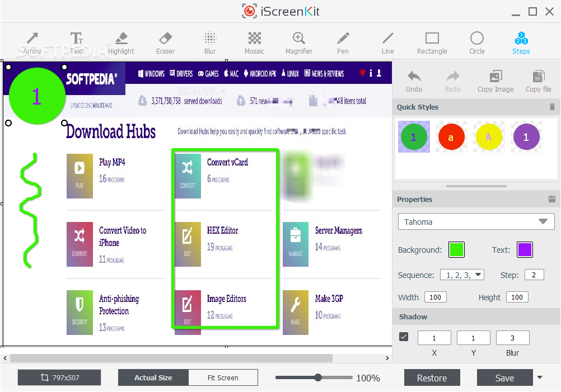Click the Step number input field
This screenshot has height=392, width=561.
[534, 275]
